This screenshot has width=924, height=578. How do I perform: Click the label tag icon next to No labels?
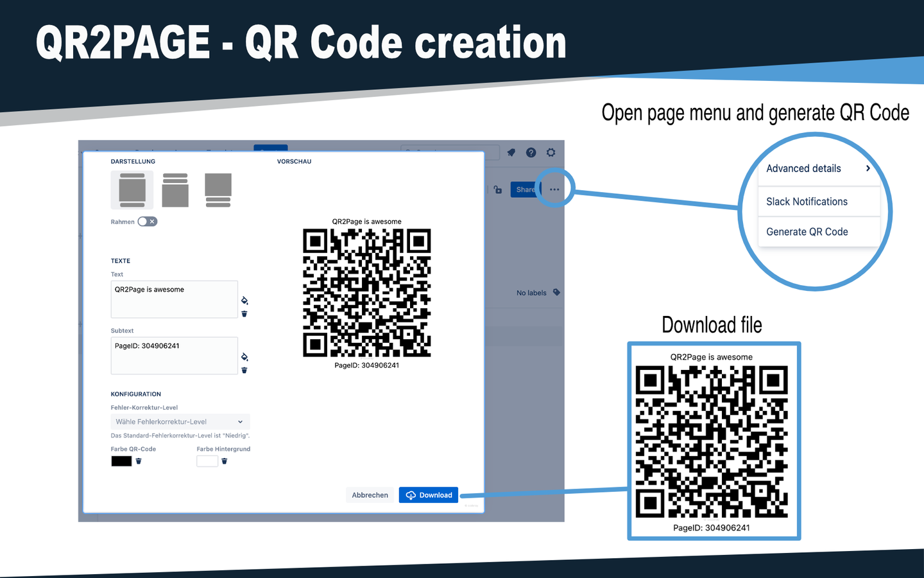(556, 292)
